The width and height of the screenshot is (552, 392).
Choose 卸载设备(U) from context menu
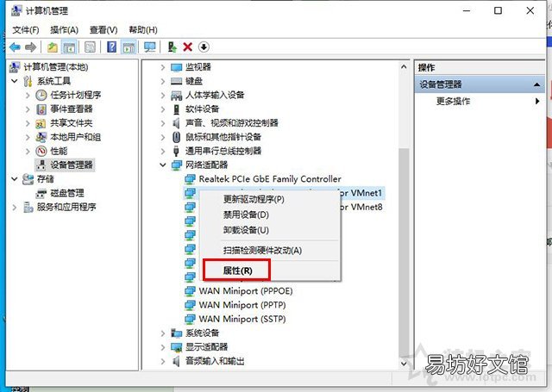(x=246, y=230)
